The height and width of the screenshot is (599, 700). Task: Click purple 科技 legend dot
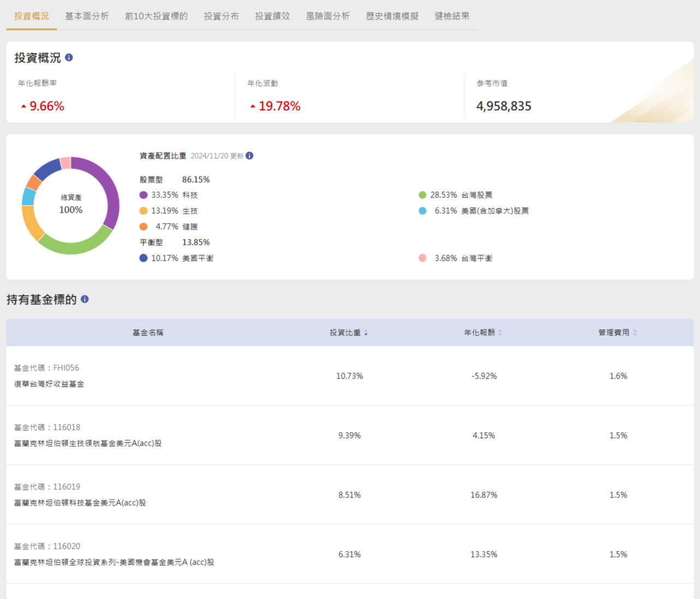(143, 195)
